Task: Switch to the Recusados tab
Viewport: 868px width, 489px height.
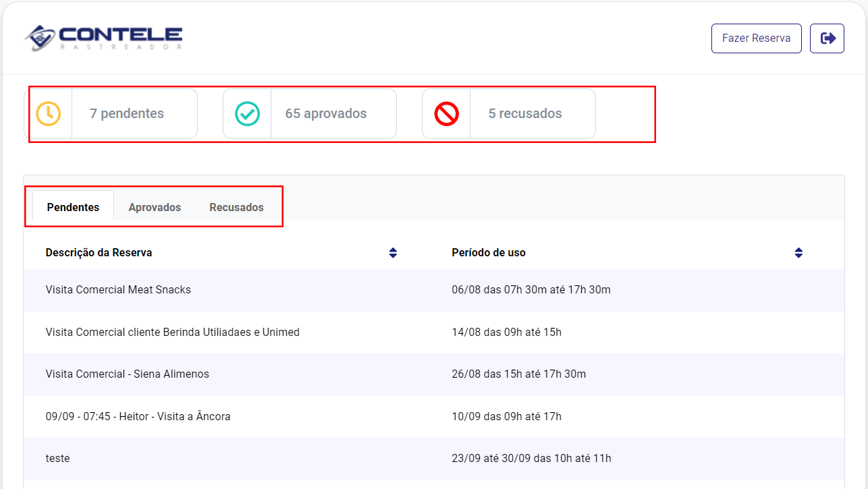Action: [x=236, y=207]
